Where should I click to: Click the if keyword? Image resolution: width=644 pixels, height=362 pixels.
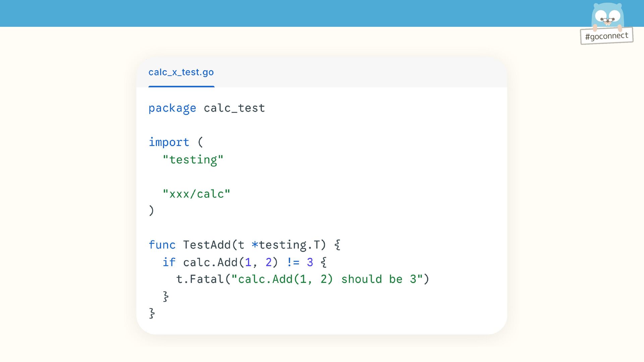point(169,262)
